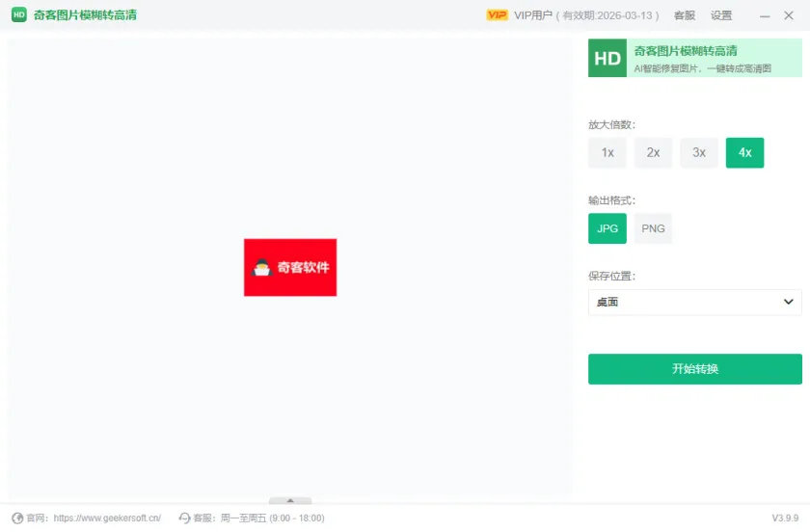
Task: Open the 保存位置 dropdown showing 桌面
Action: click(x=695, y=303)
